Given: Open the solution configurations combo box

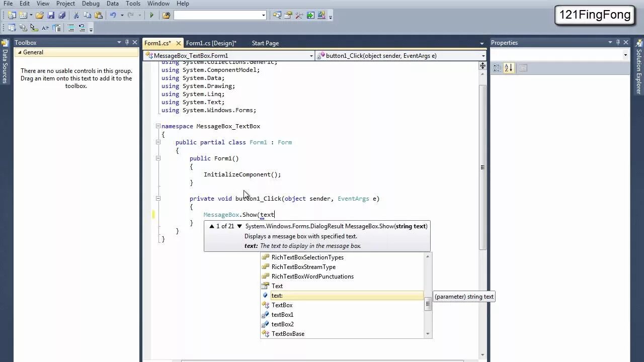Looking at the screenshot, I should [x=220, y=16].
